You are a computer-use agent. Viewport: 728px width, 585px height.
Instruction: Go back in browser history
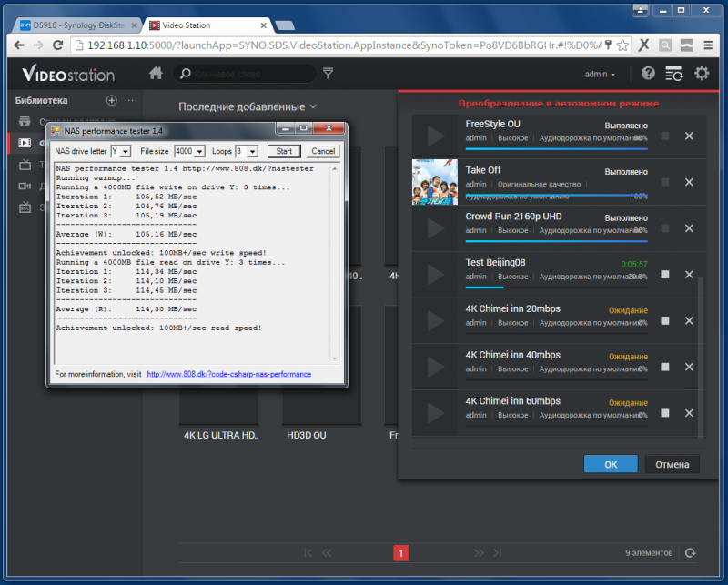[18, 45]
